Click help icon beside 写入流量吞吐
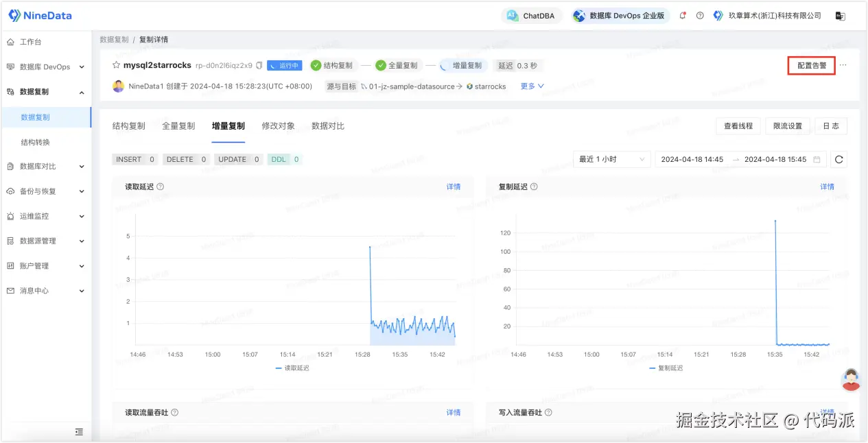 click(x=548, y=412)
